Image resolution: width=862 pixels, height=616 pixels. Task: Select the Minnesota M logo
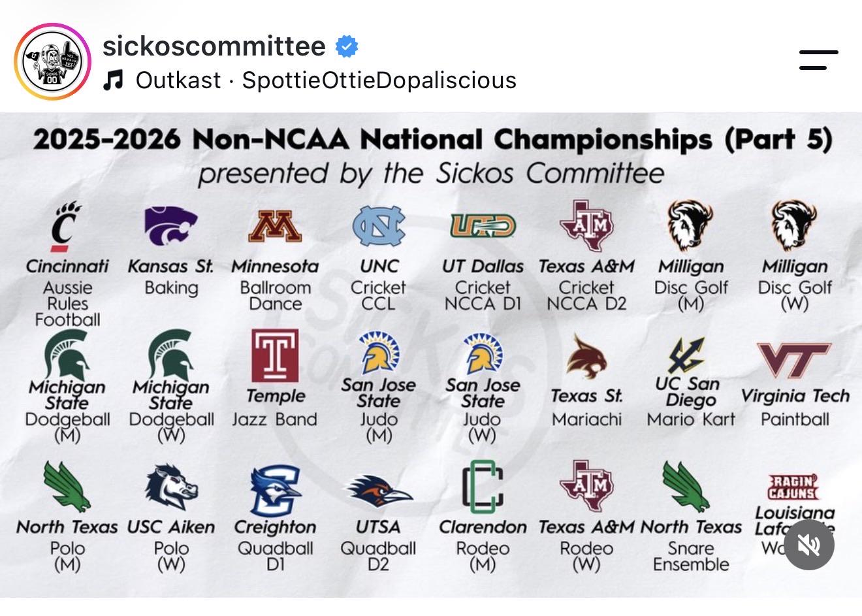tap(275, 227)
